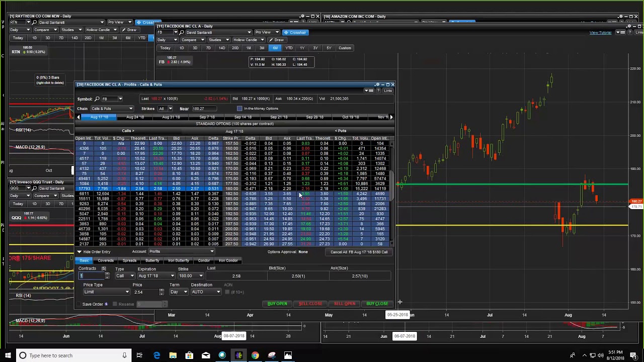This screenshot has width=644, height=362.
Task: Open Microsoft Store from taskbar
Action: (189, 355)
